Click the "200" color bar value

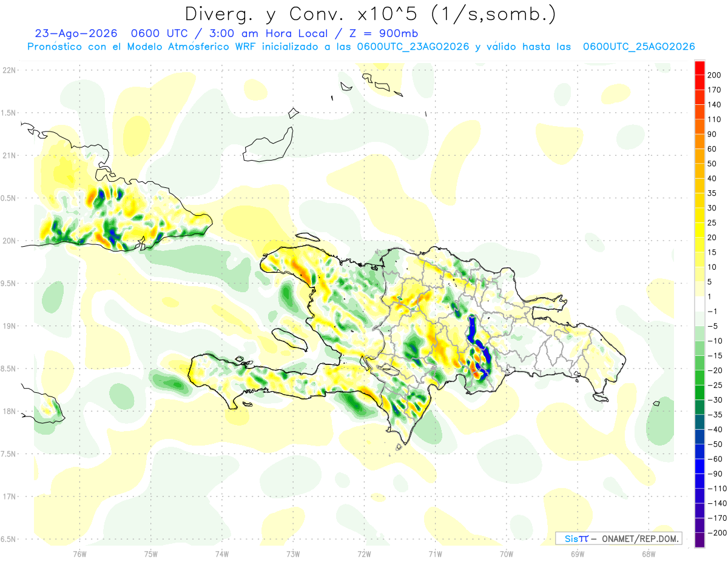(x=714, y=75)
